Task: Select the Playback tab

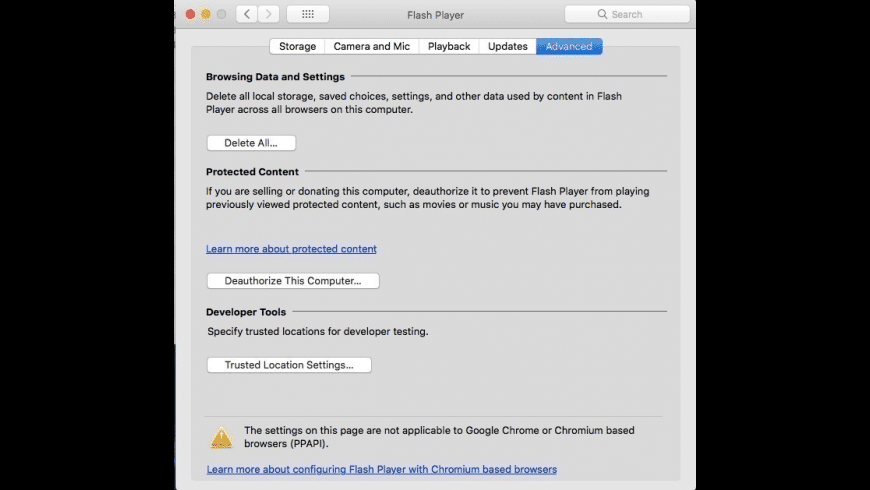Action: [449, 46]
